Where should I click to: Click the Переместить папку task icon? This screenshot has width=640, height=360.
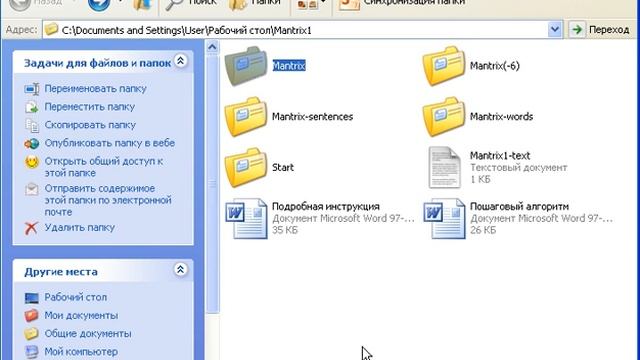pyautogui.click(x=32, y=107)
